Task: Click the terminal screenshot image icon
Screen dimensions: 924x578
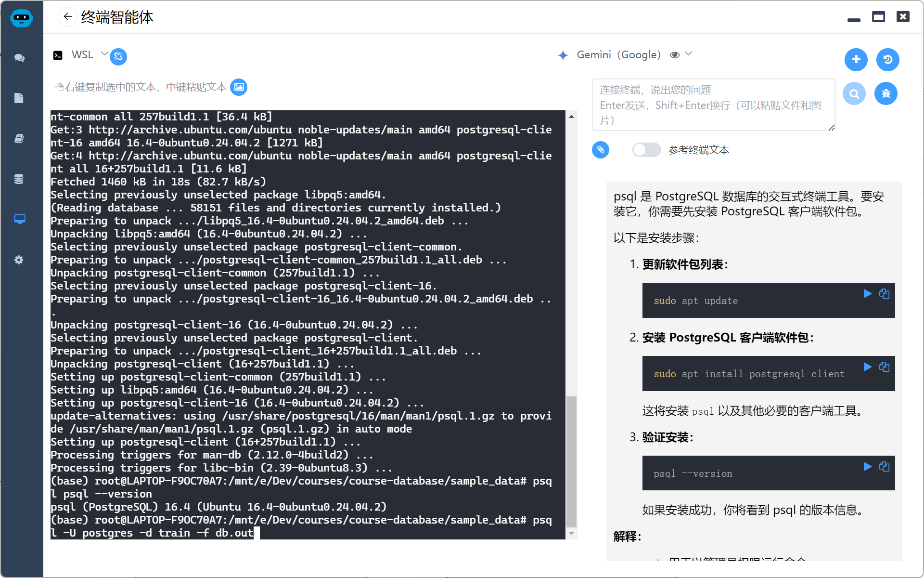Action: pyautogui.click(x=239, y=87)
